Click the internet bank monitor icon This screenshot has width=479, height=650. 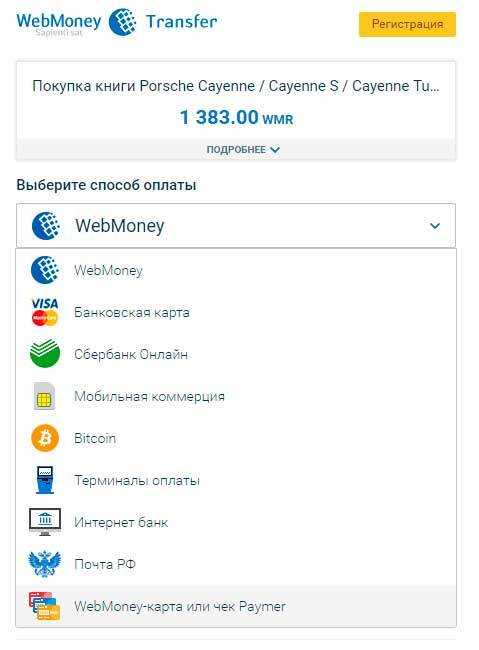[45, 522]
